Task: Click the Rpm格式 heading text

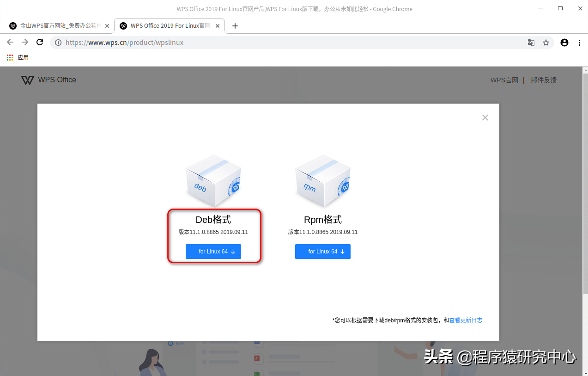Action: [323, 220]
